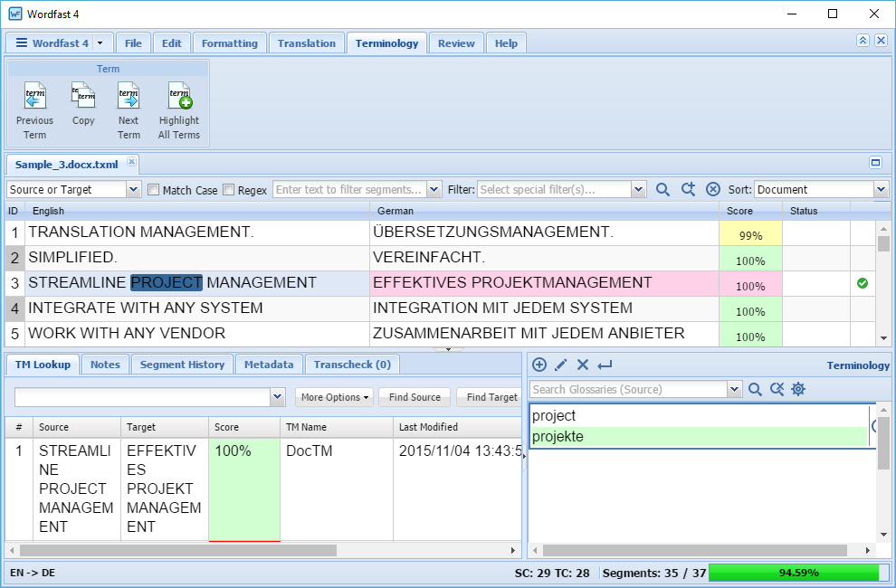
Task: Collapse the ribbon with the up-chevron icon
Action: click(863, 40)
